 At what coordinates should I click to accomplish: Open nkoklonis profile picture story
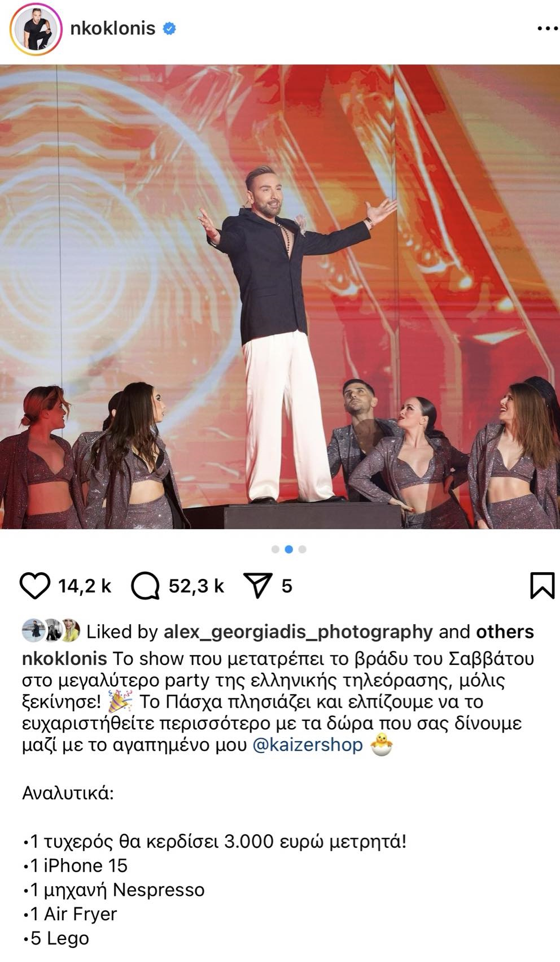[x=36, y=29]
